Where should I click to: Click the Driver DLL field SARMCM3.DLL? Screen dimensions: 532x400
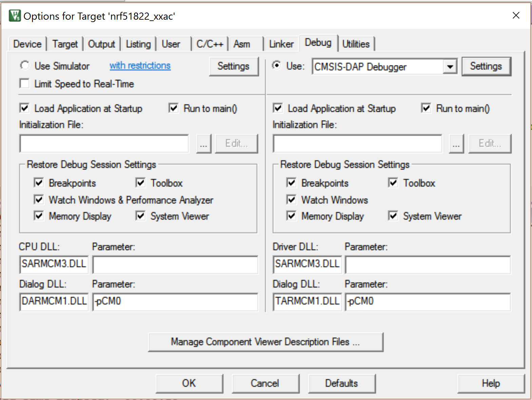click(307, 265)
